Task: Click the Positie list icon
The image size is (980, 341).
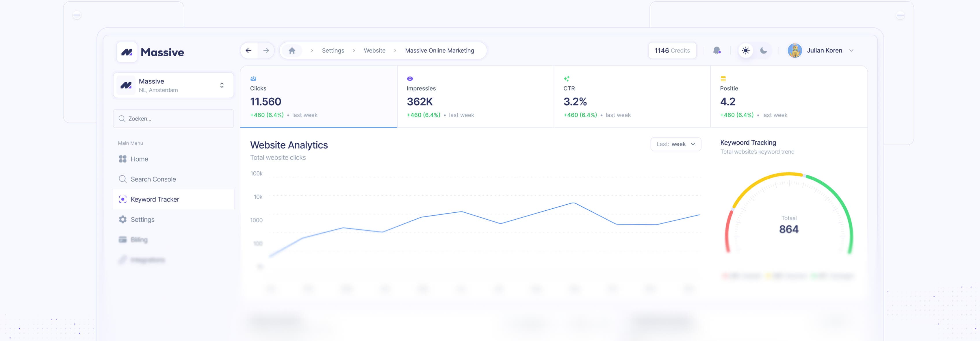Action: [723, 79]
